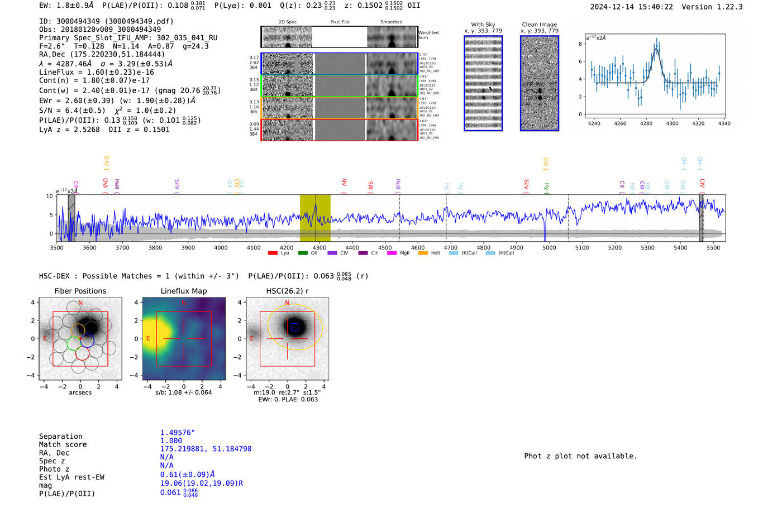
Task: Click the green fiber circle in Fiber Positions
Action: coord(73,343)
